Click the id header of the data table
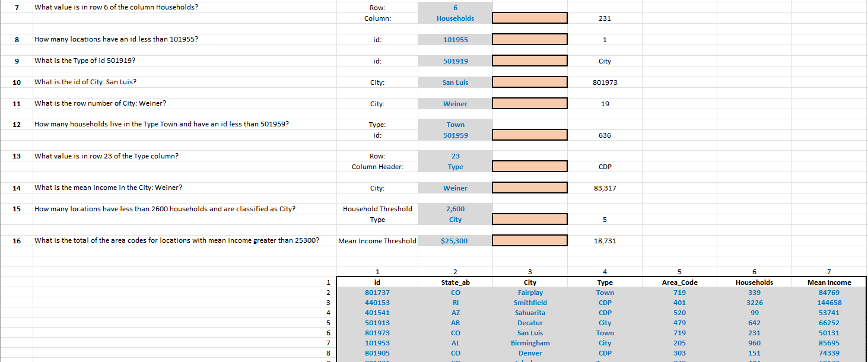This screenshot has height=362, width=868. pos(377,282)
